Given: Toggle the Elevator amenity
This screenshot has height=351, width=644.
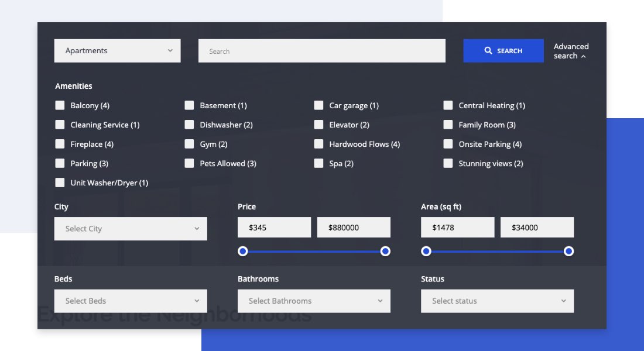Looking at the screenshot, I should point(319,125).
